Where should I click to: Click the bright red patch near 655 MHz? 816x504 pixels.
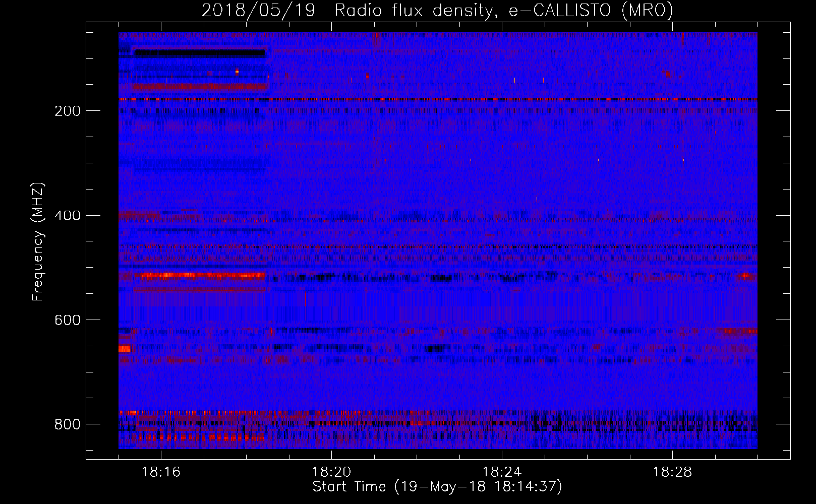pos(125,349)
